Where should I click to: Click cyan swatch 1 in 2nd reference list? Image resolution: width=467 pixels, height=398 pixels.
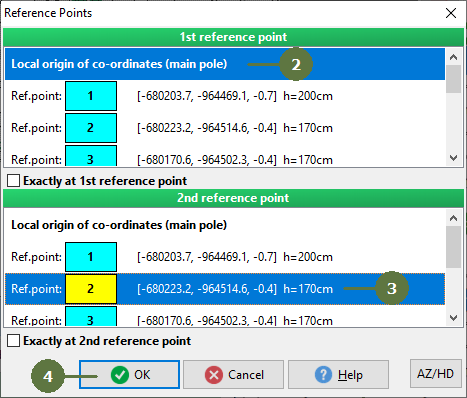click(91, 257)
